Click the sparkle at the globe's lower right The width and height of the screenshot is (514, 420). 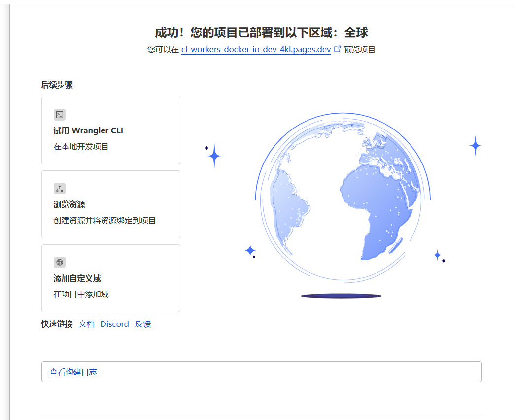(437, 255)
